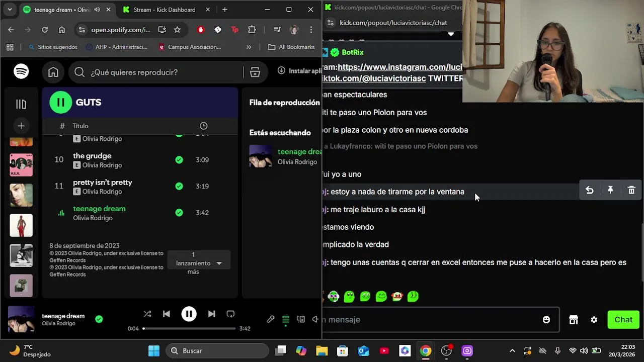This screenshot has height=362, width=644.
Task: Show lyrics with microphone icon
Action: click(x=271, y=319)
